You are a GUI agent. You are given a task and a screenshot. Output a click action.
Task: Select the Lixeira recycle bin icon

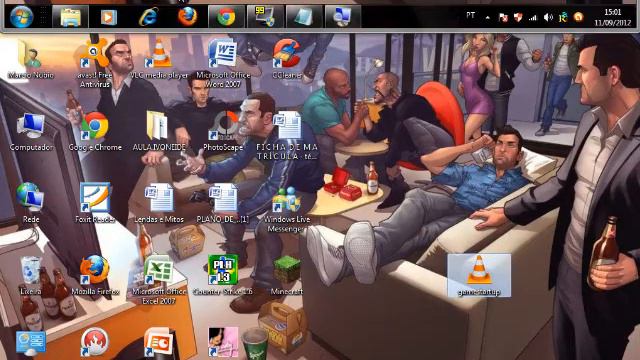point(31,275)
